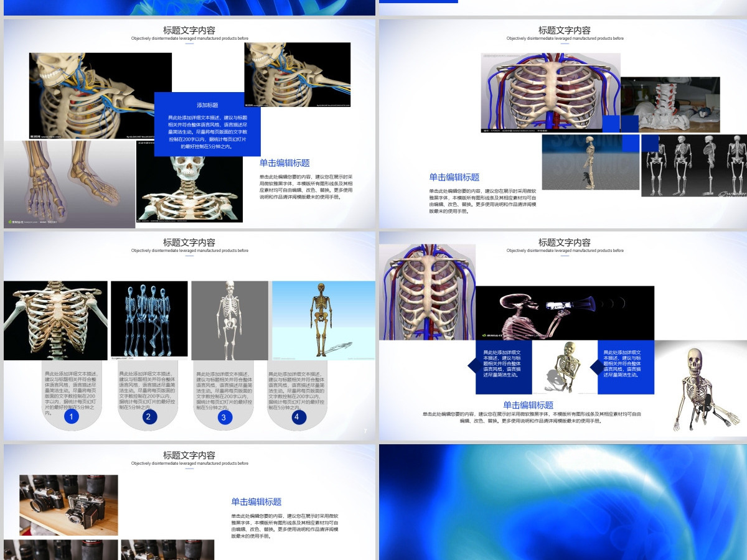
Task: Select the ribcage close-up image above circle 1
Action: 55,320
